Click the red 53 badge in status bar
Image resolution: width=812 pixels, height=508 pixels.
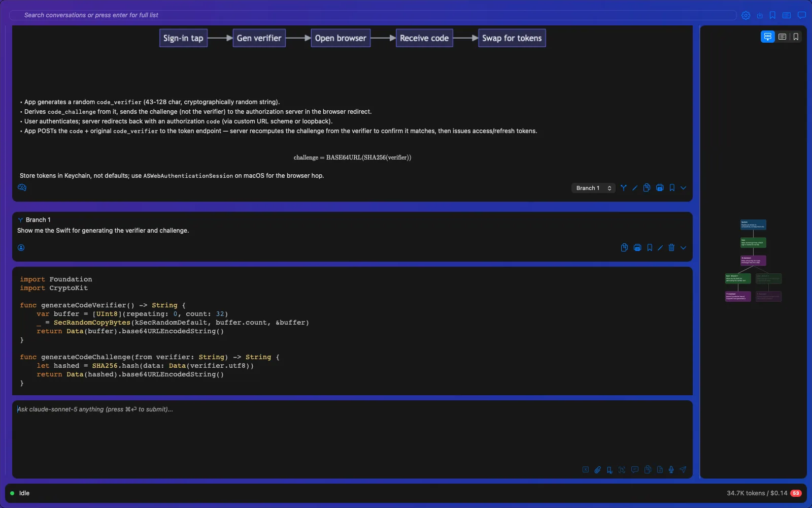tap(796, 493)
